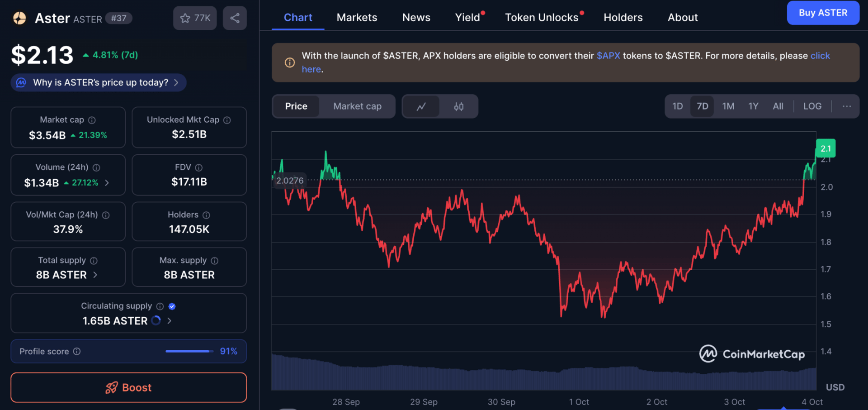Toggle the Price chart mode
This screenshot has height=410, width=868.
(x=296, y=106)
